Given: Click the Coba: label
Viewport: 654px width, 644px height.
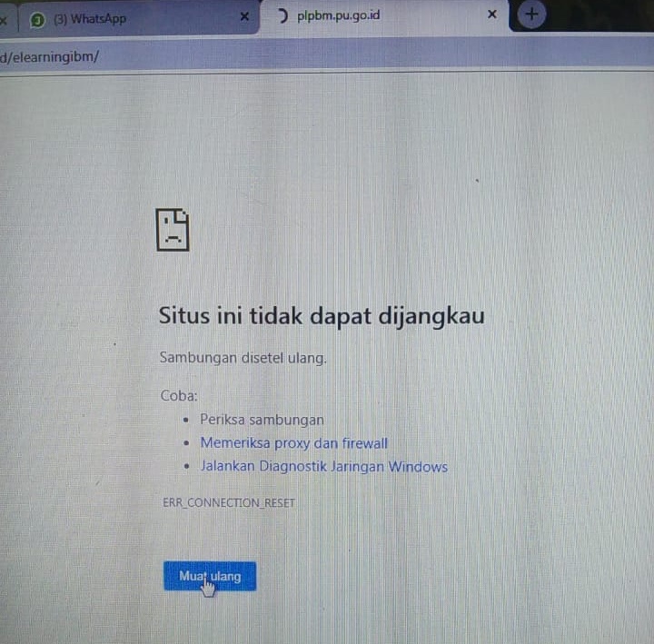Looking at the screenshot, I should click(x=179, y=396).
